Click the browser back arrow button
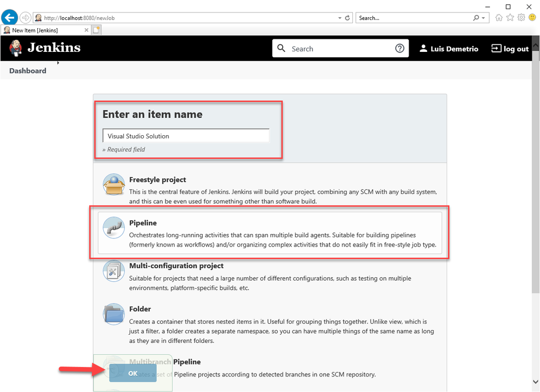Viewport: 540px width, 392px height. point(10,17)
